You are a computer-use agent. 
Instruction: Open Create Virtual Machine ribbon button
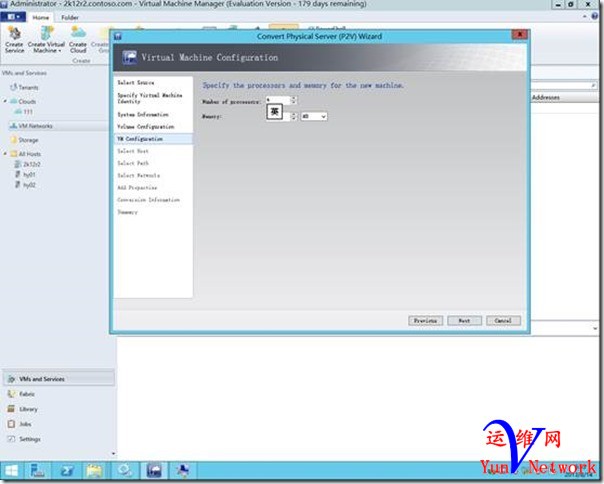46,40
